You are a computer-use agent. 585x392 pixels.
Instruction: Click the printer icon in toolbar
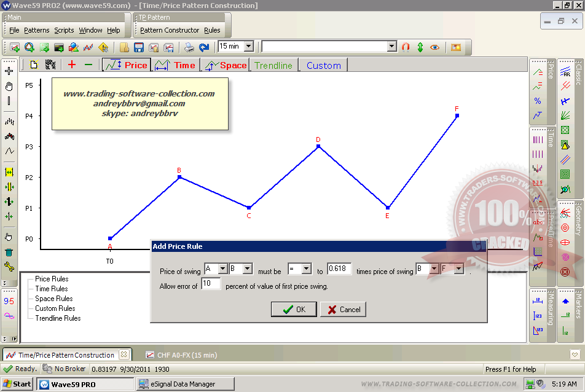(x=189, y=47)
